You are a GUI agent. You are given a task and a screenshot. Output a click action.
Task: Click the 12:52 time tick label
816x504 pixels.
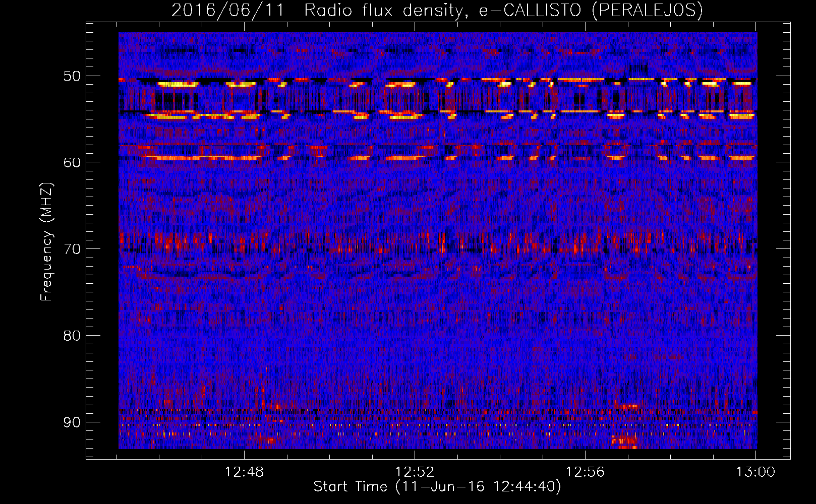coord(415,472)
